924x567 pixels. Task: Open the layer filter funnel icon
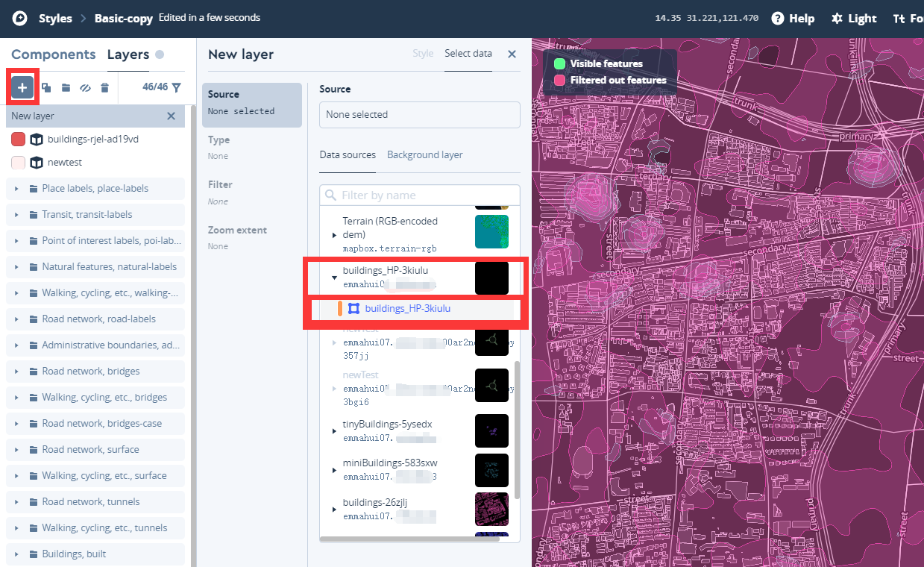pyautogui.click(x=177, y=87)
